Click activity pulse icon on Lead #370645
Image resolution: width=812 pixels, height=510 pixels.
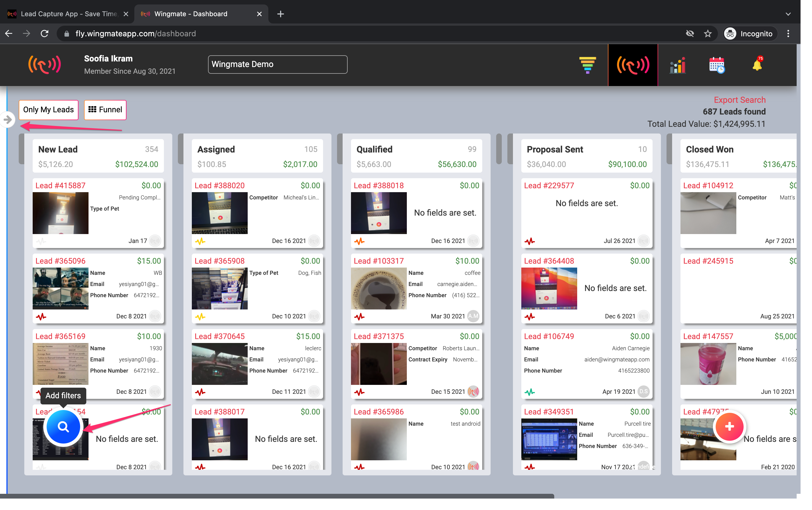click(200, 392)
